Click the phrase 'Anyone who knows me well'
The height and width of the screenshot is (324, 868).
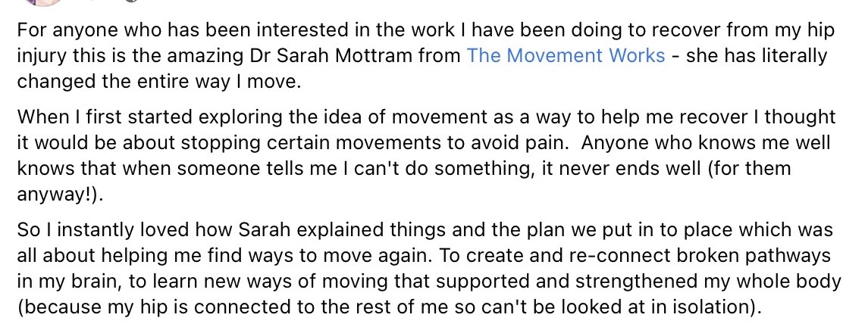tap(706, 142)
